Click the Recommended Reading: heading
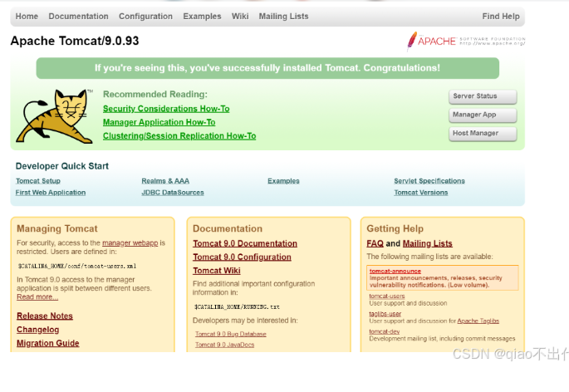 155,95
